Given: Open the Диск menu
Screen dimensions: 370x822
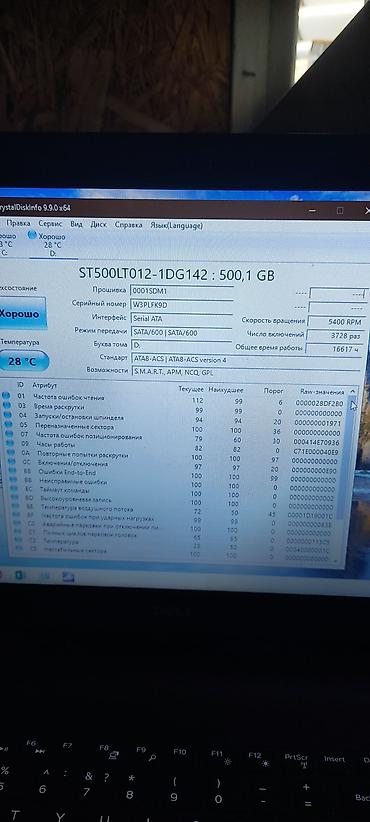Looking at the screenshot, I should (99, 224).
